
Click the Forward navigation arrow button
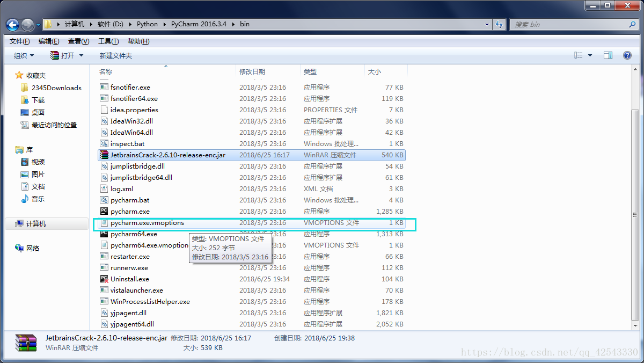click(27, 25)
